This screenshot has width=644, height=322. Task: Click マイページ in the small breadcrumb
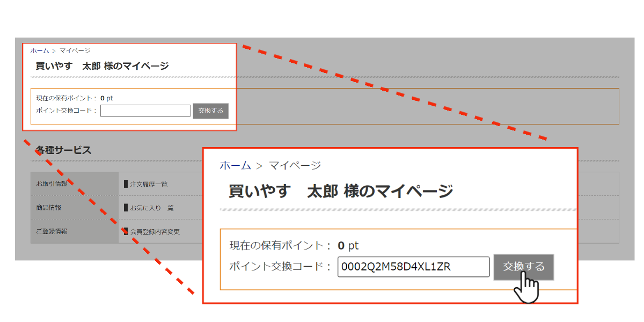(75, 51)
